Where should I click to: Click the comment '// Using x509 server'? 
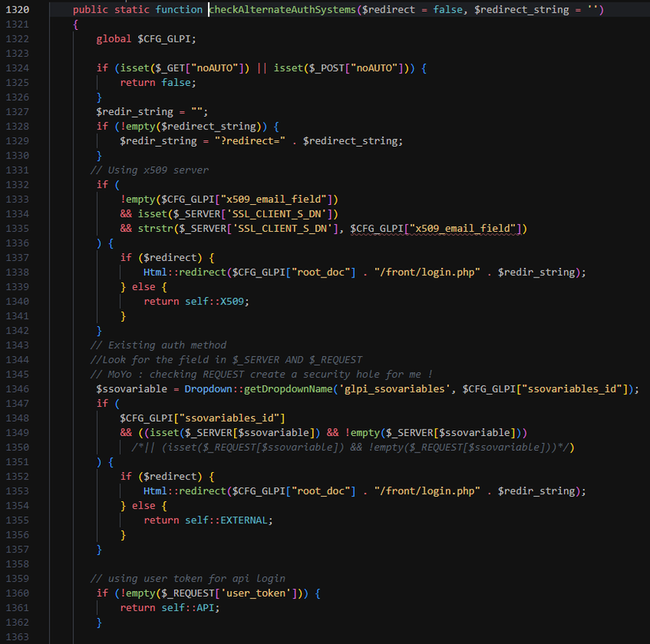point(149,170)
